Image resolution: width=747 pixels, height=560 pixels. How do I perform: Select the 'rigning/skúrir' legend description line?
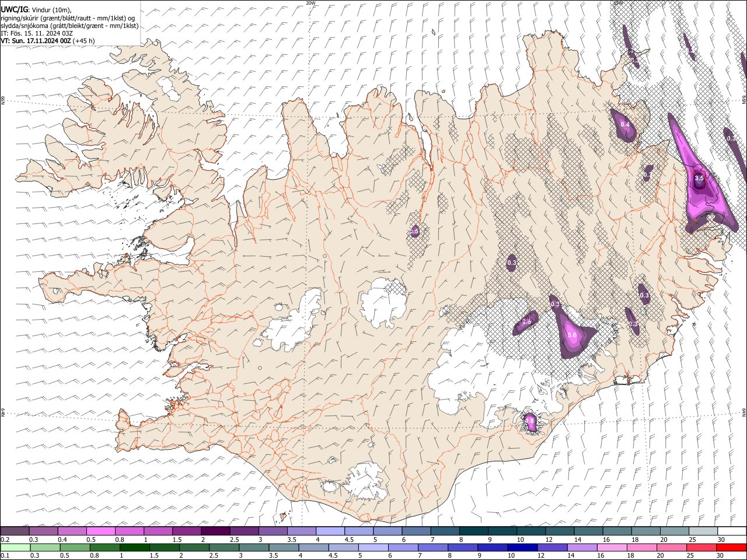pos(68,18)
